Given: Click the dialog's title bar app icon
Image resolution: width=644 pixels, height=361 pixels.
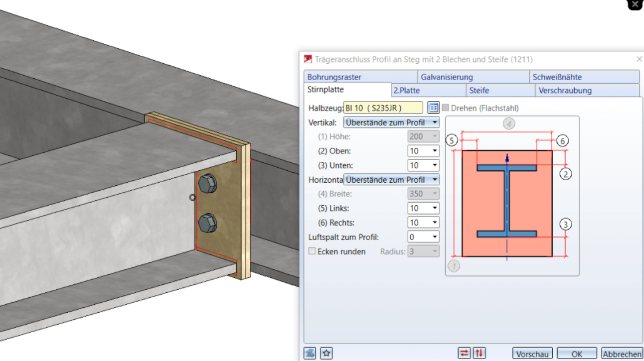Looking at the screenshot, I should point(308,59).
